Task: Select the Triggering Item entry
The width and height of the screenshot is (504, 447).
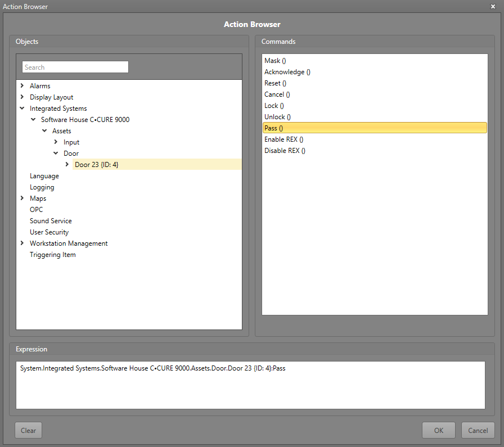Action: [x=52, y=255]
